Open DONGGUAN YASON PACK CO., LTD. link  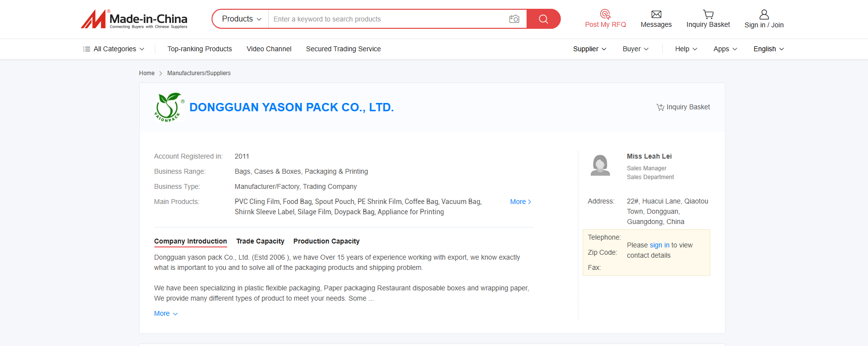pos(292,107)
